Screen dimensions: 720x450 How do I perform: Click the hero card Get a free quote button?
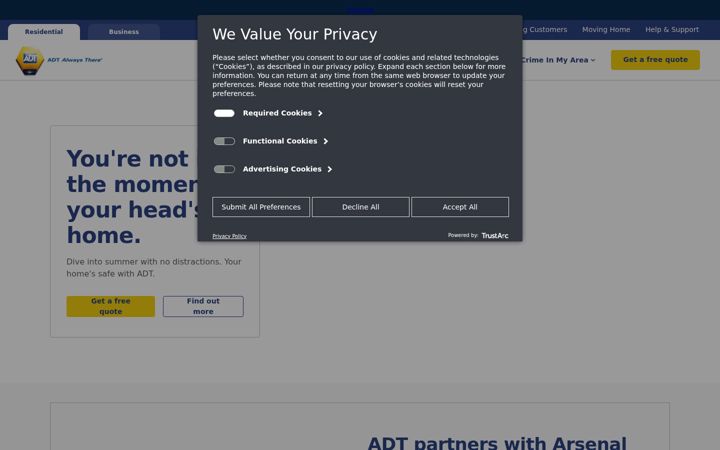coord(111,306)
